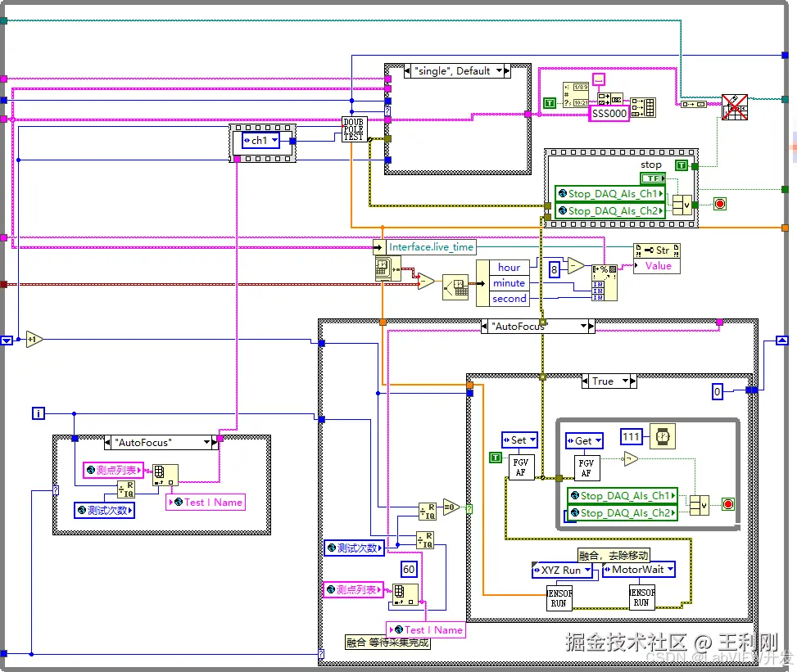
Task: Click the right shift register up arrow
Action: [782, 341]
